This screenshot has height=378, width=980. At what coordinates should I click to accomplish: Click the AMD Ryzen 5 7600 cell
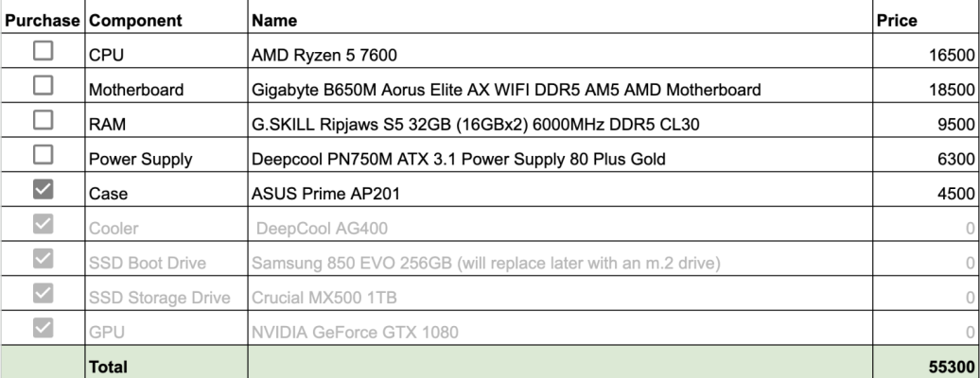(x=560, y=51)
